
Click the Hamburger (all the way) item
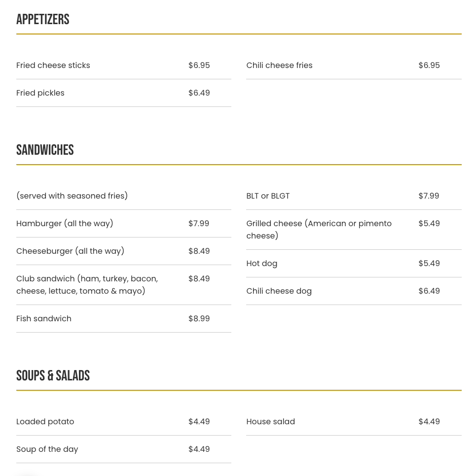[65, 224]
